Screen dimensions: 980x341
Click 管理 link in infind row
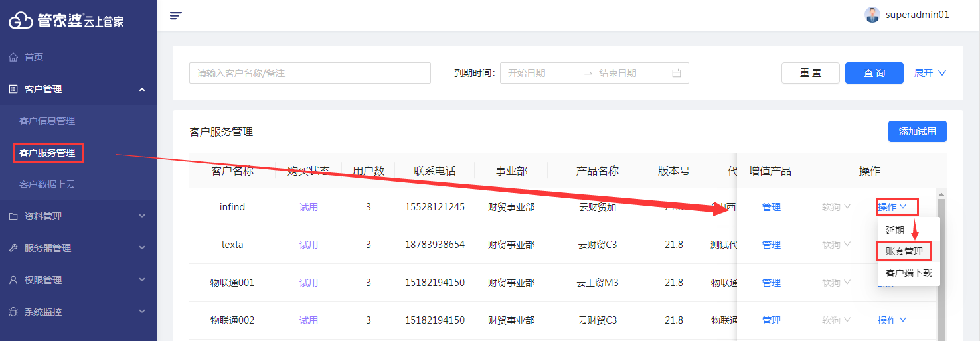772,207
